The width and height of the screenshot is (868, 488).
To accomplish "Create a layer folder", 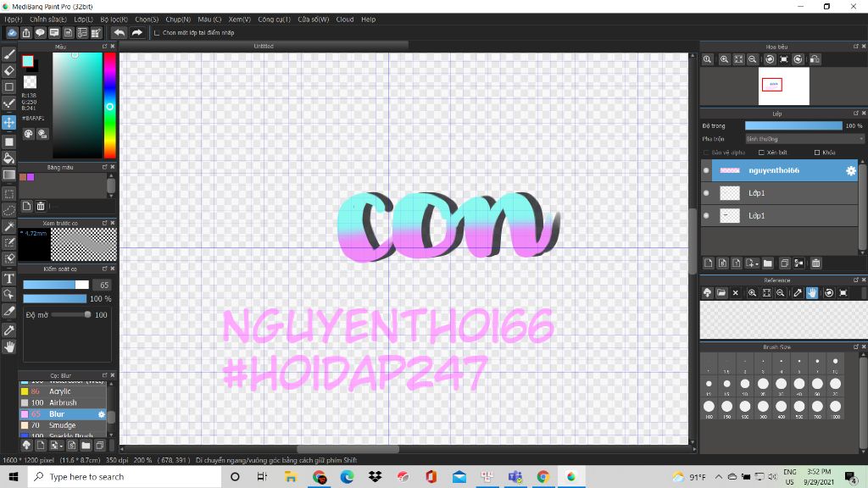I will (767, 263).
